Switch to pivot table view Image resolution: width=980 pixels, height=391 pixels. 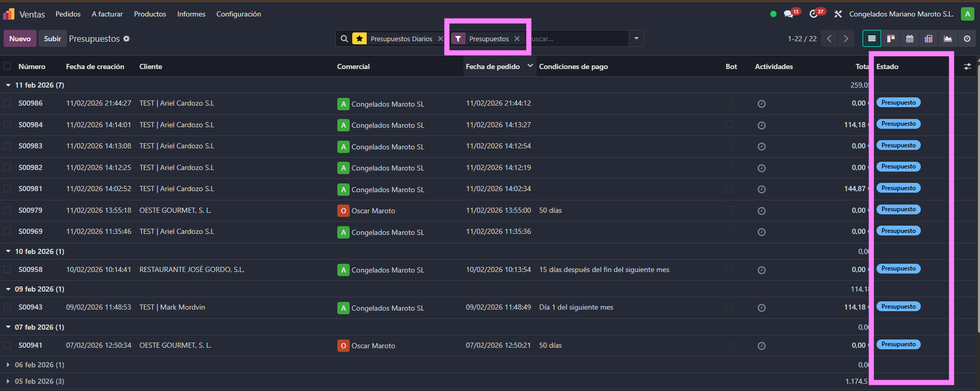(929, 39)
